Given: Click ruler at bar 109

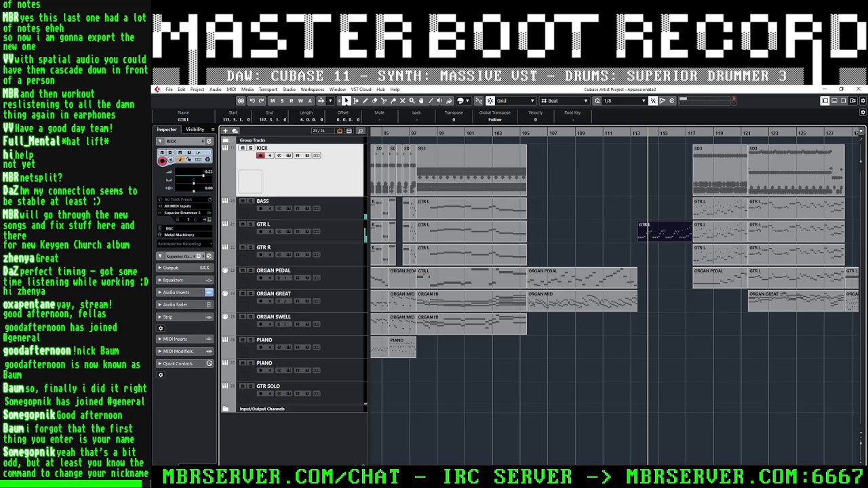Looking at the screenshot, I should coord(580,133).
